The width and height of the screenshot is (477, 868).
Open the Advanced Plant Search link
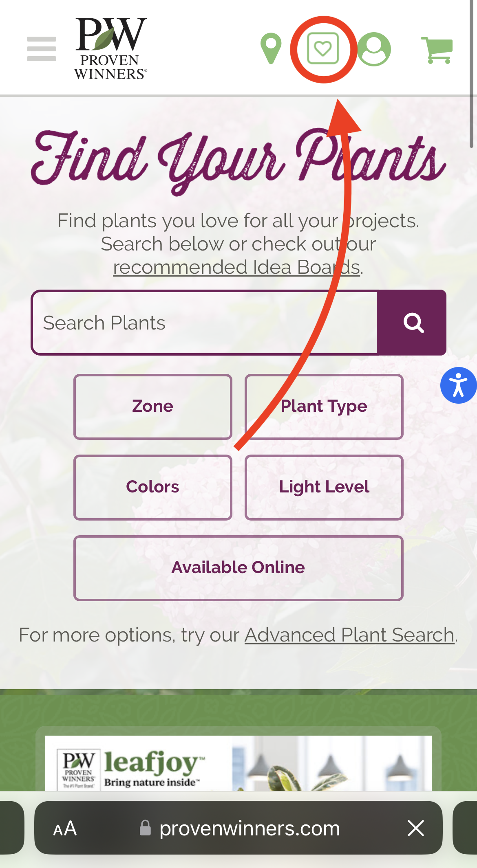coord(349,635)
